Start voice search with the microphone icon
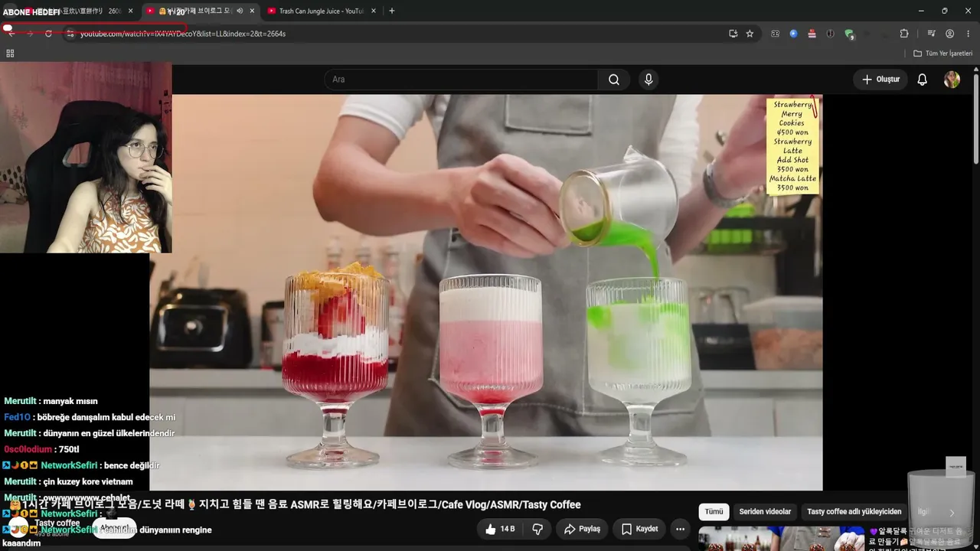 click(x=648, y=80)
